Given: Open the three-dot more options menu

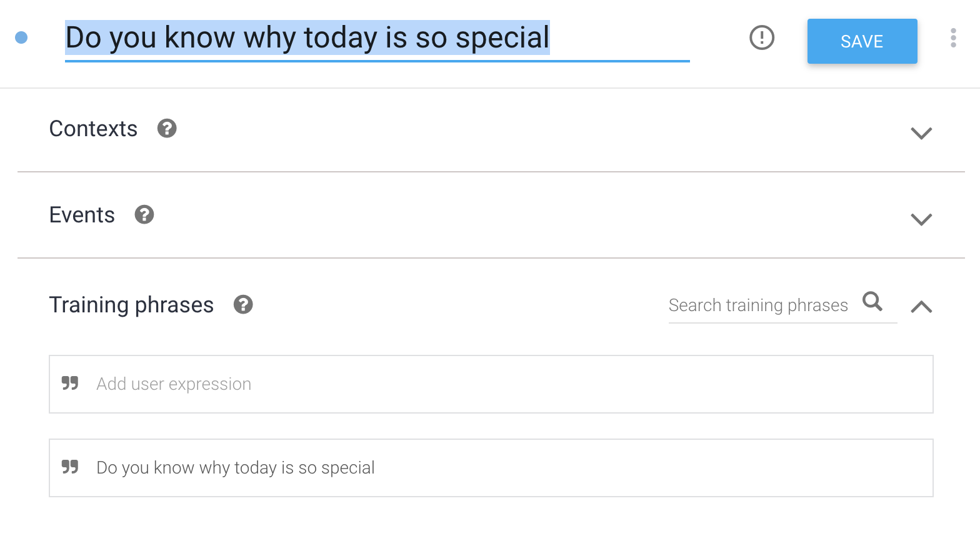Looking at the screenshot, I should (953, 37).
